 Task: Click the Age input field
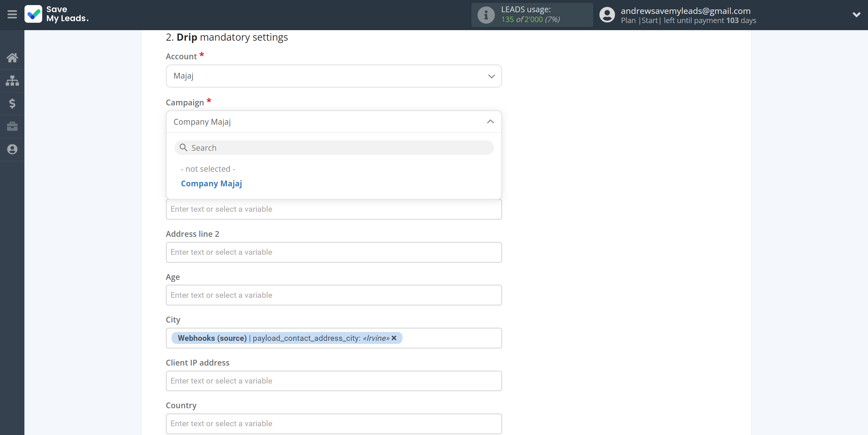click(334, 295)
